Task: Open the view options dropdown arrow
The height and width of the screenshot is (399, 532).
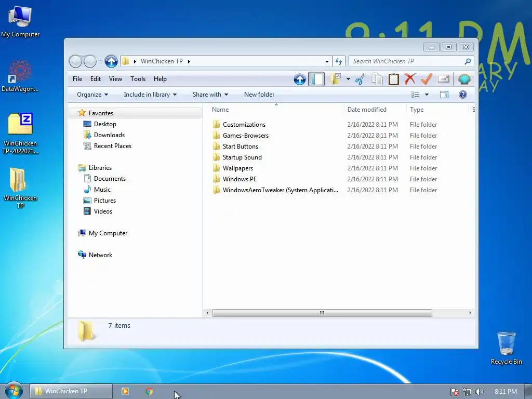Action: coord(427,95)
